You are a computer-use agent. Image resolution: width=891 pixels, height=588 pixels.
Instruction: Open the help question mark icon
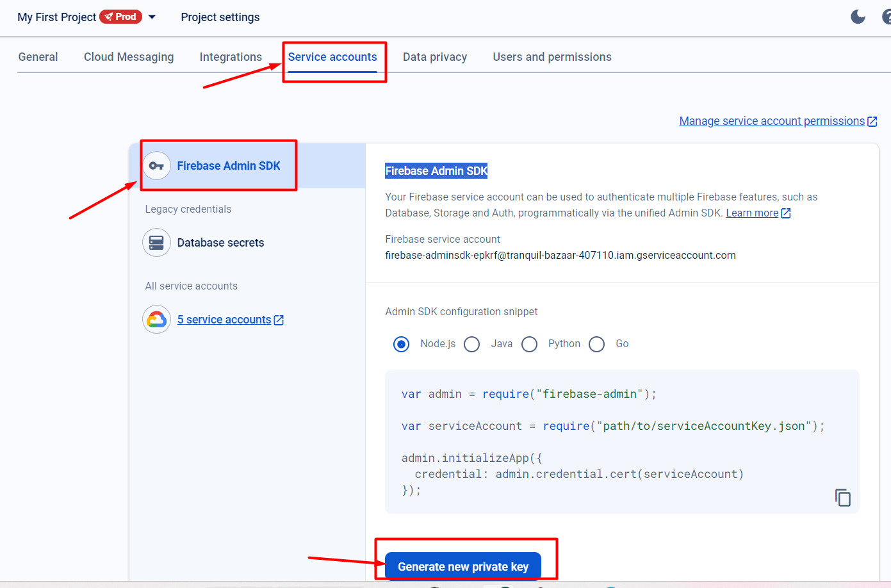[887, 17]
